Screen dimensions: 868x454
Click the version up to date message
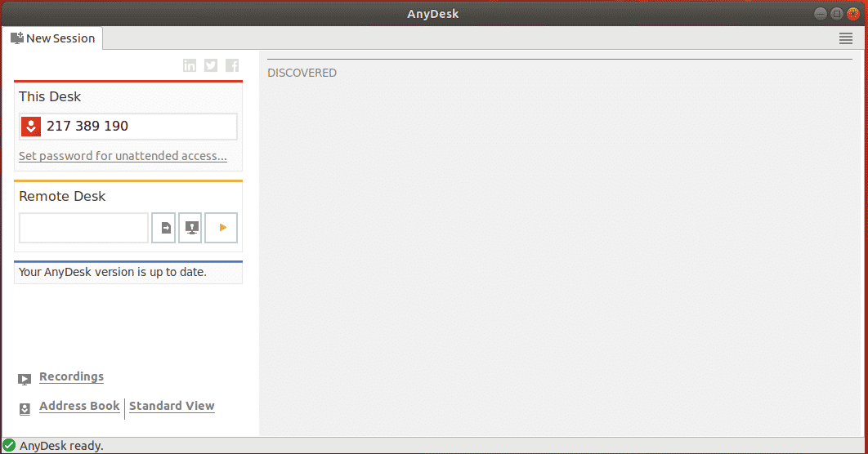pyautogui.click(x=112, y=272)
